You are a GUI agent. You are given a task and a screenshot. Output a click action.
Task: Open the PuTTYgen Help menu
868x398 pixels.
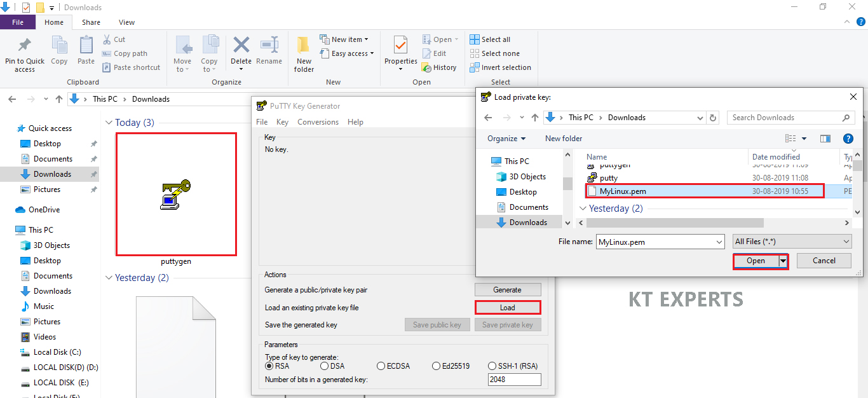[x=355, y=122]
